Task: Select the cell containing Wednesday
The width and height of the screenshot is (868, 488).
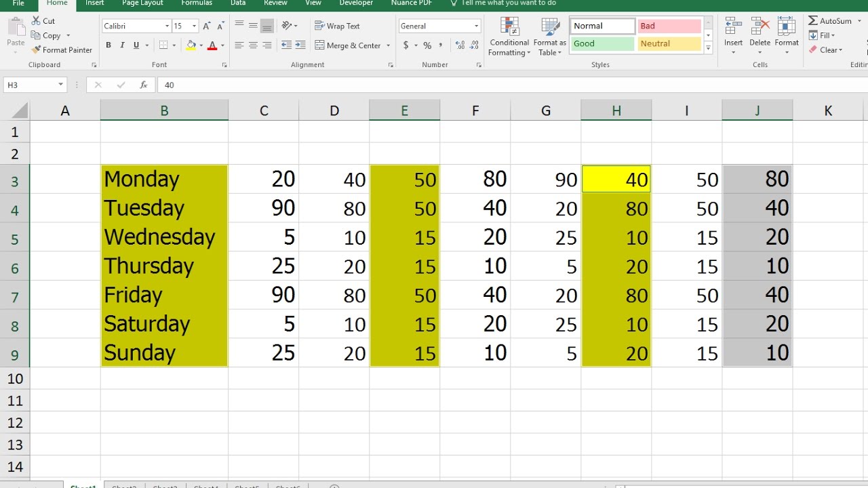Action: (164, 237)
